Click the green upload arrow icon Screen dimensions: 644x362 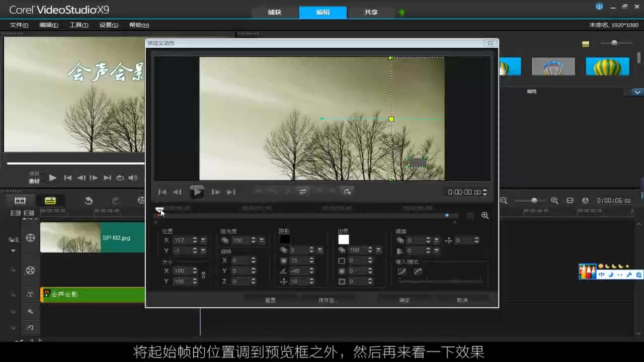(x=401, y=13)
